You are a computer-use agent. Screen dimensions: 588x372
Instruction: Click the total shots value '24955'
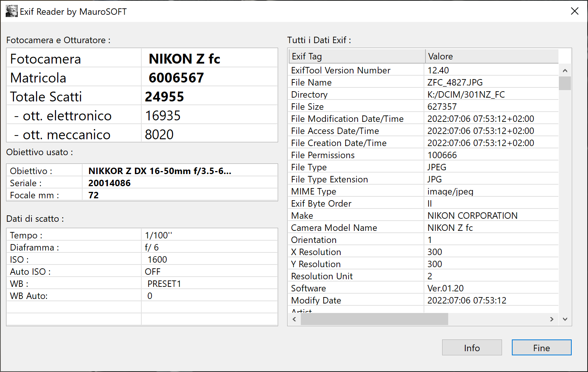click(x=164, y=97)
